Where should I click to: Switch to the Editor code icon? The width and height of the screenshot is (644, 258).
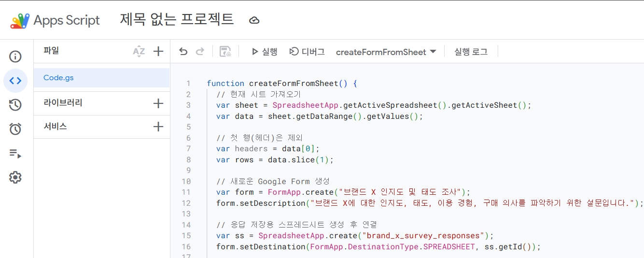(x=15, y=81)
